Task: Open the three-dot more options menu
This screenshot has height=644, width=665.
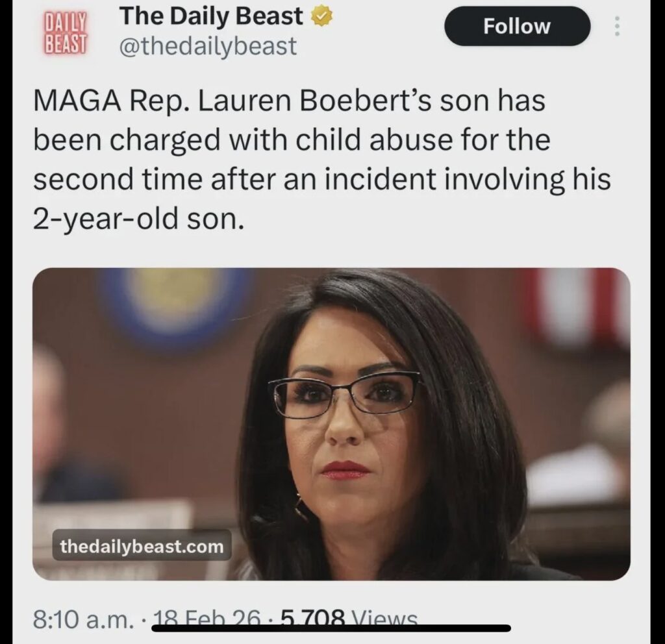Action: coord(616,26)
